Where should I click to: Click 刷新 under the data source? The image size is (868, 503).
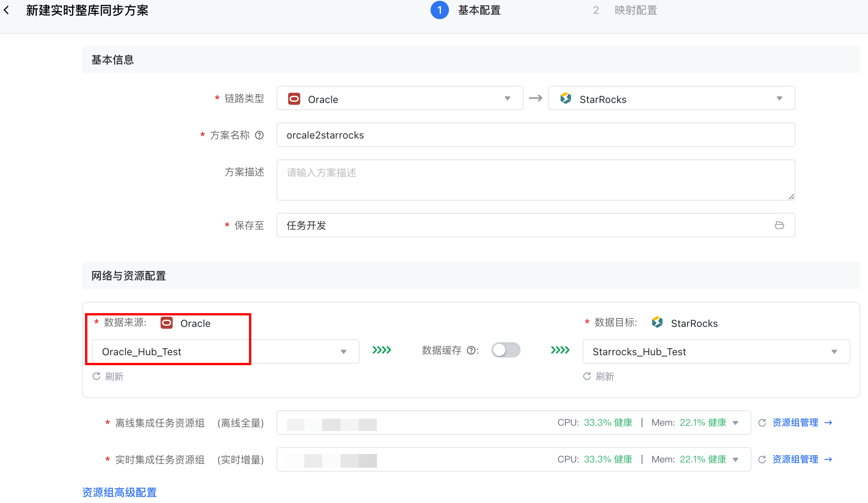pyautogui.click(x=114, y=377)
